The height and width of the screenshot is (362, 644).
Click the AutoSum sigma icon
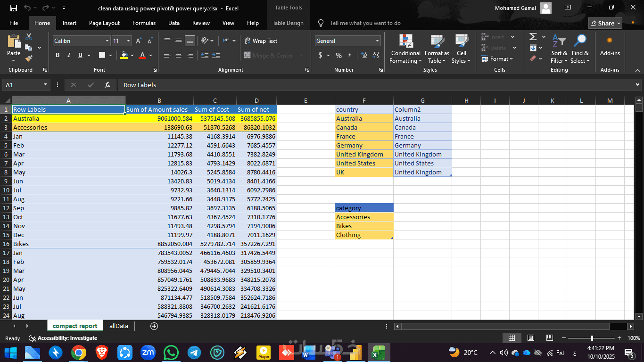[x=533, y=37]
